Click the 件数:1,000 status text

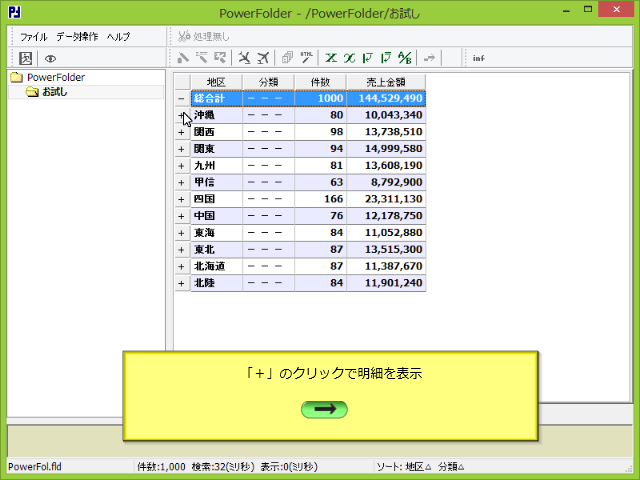[161, 467]
